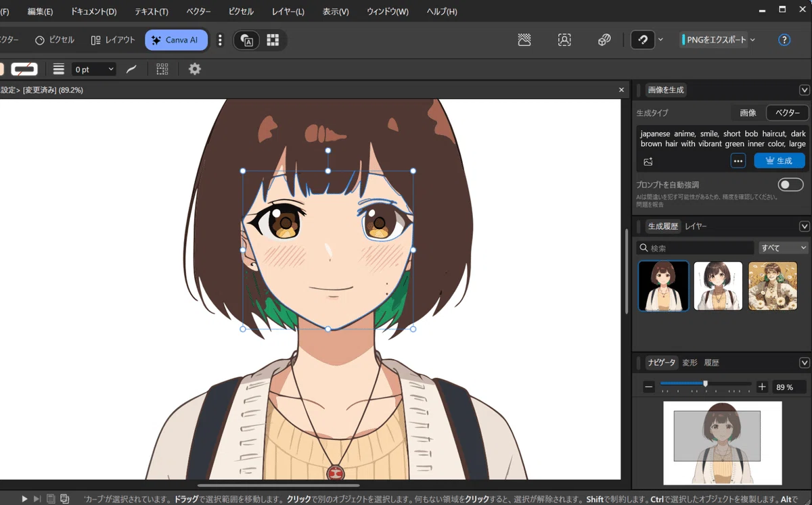
Task: Collapse the 画像を生成 panel
Action: (x=805, y=90)
